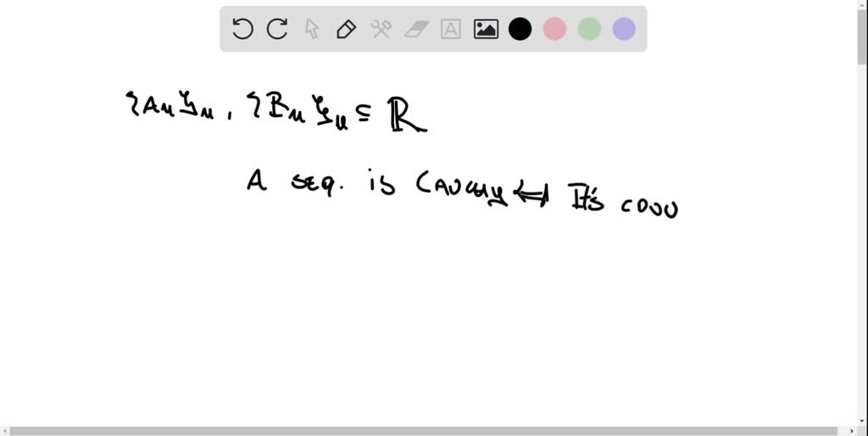Screen dimensions: 868x436
Task: Click the horizontal scrollbar at bottom
Action: [424, 431]
